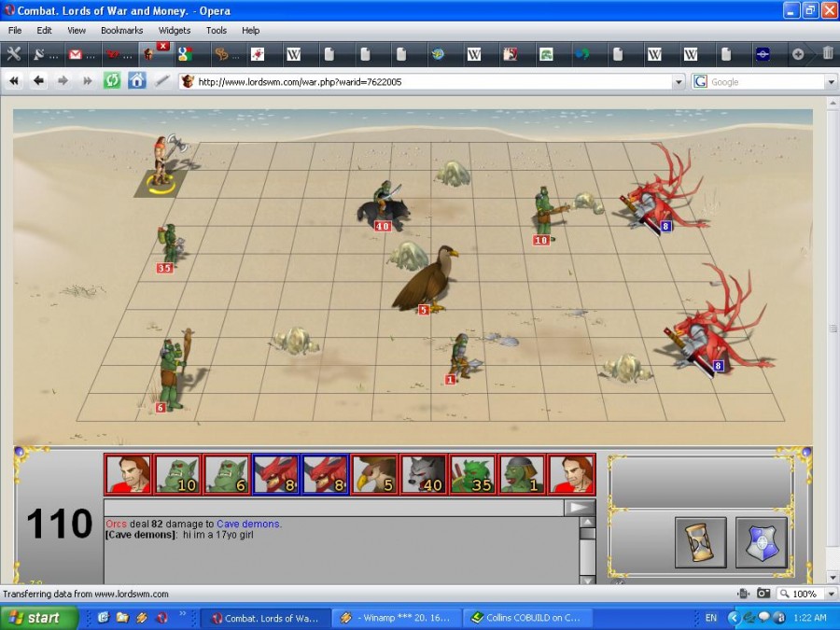Open the Bookmarks menu

[x=121, y=31]
